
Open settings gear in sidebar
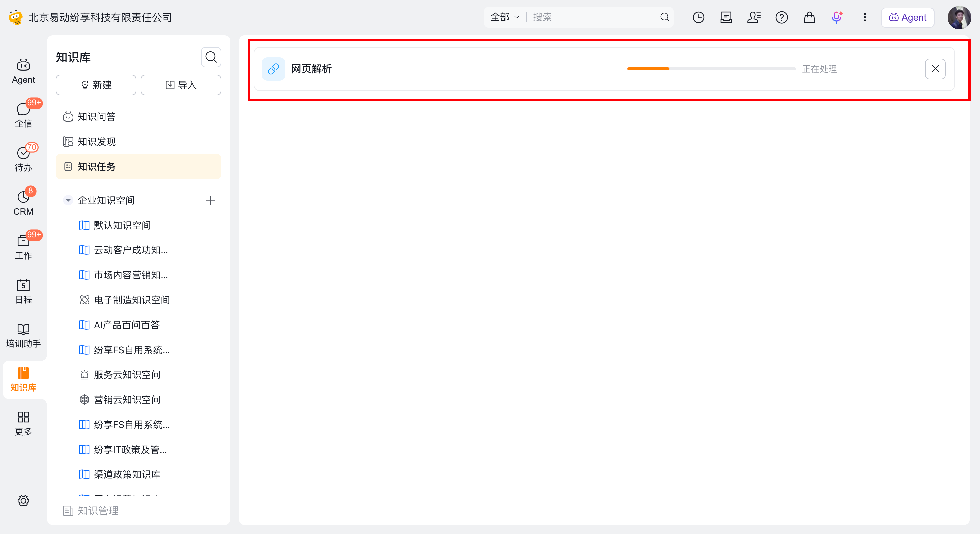coord(23,501)
